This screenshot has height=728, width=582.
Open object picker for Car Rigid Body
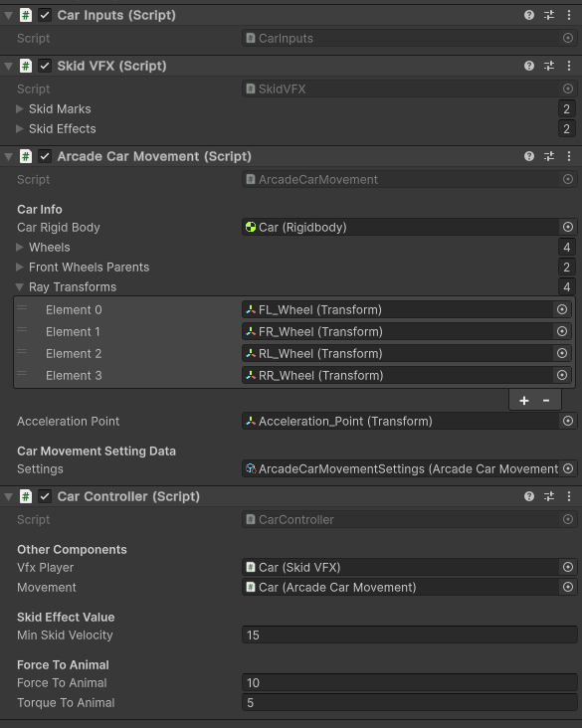568,227
